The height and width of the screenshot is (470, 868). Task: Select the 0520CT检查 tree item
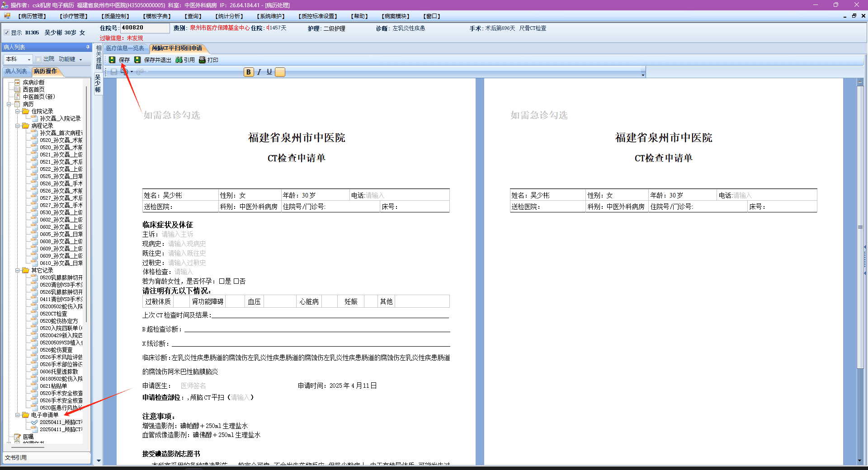(x=53, y=314)
